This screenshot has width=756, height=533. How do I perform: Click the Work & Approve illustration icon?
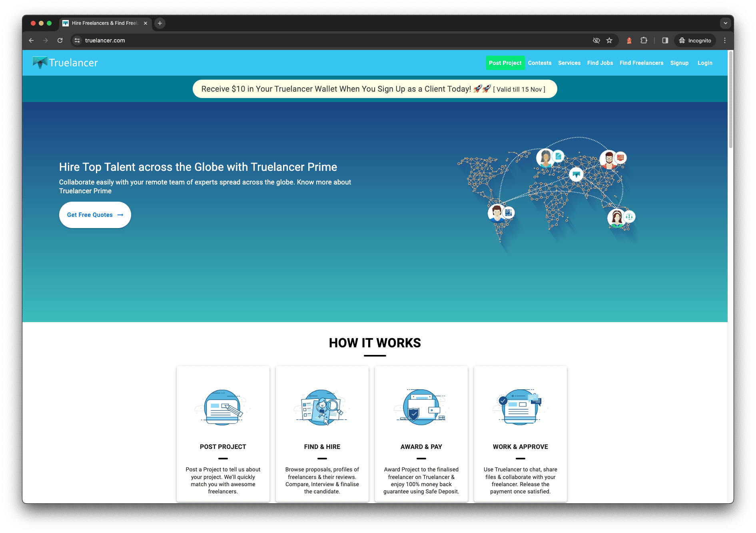coord(520,407)
